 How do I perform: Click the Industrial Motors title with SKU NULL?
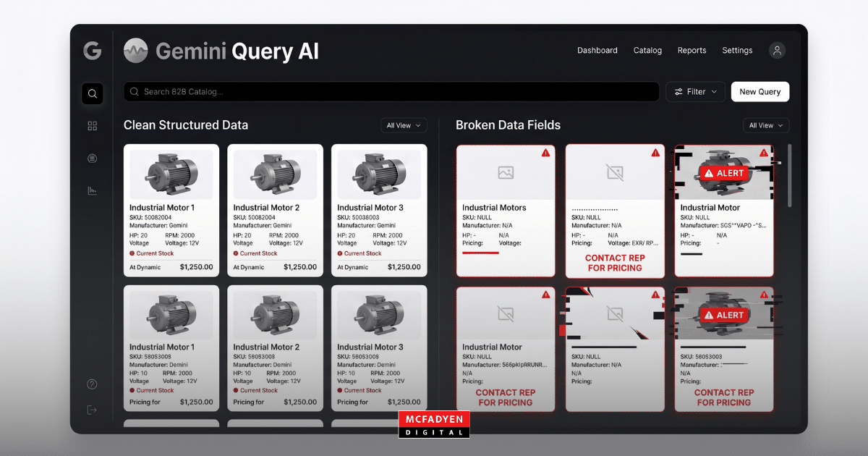(494, 208)
